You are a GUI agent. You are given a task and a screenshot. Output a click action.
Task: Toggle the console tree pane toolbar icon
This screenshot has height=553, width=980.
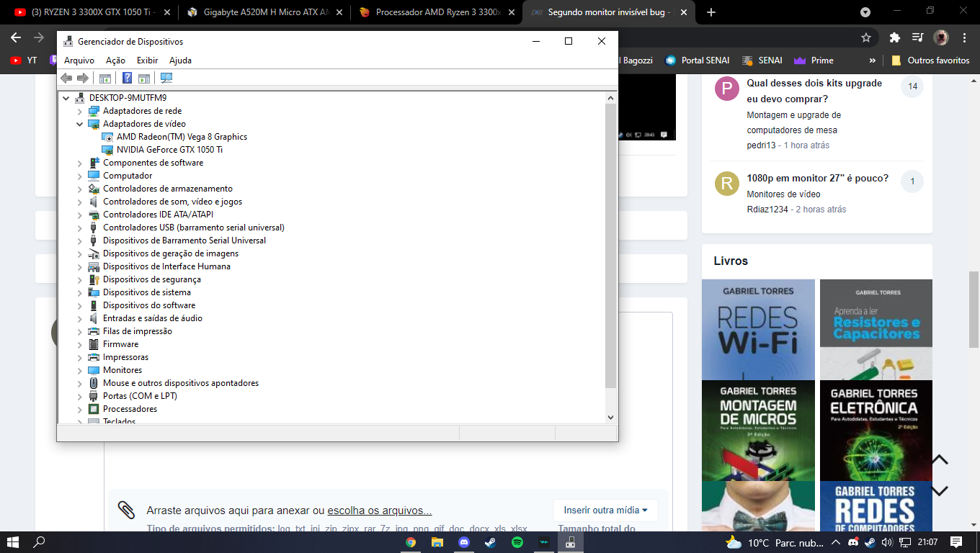click(105, 78)
